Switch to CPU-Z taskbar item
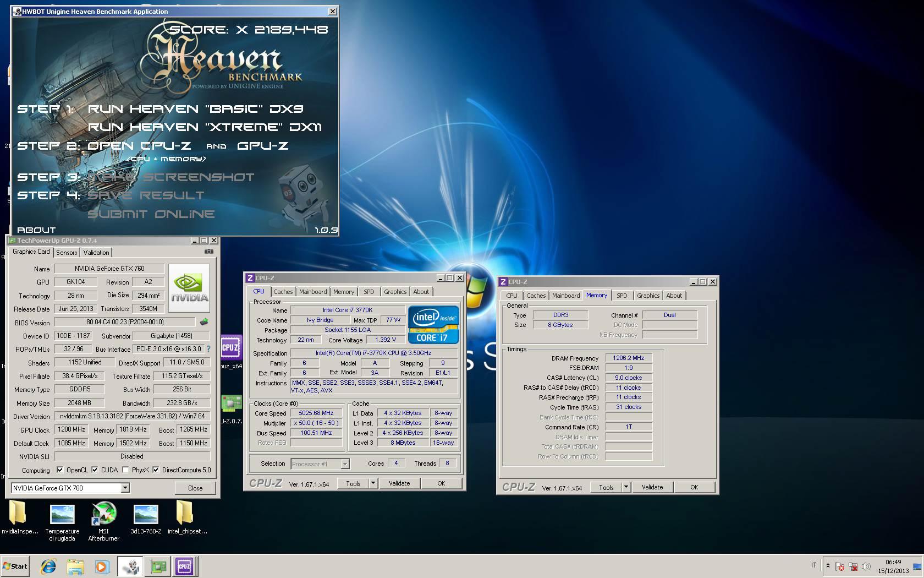Viewport: 924px width, 578px height. (x=184, y=566)
